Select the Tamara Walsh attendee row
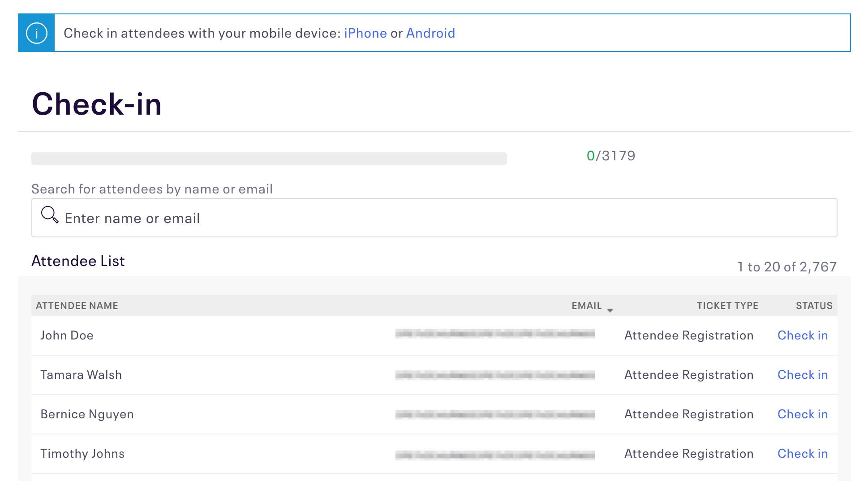Image resolution: width=868 pixels, height=481 pixels. (x=434, y=375)
